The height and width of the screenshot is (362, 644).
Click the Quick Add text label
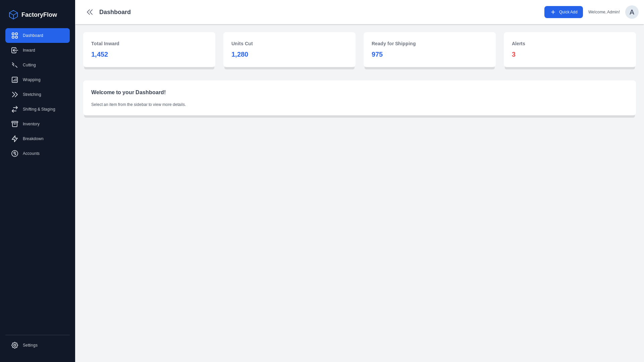point(568,12)
